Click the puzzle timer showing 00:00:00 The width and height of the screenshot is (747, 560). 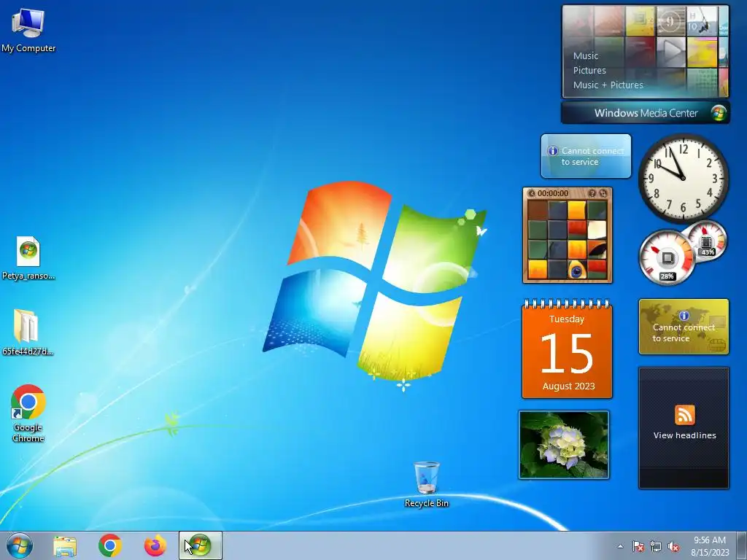pyautogui.click(x=553, y=193)
